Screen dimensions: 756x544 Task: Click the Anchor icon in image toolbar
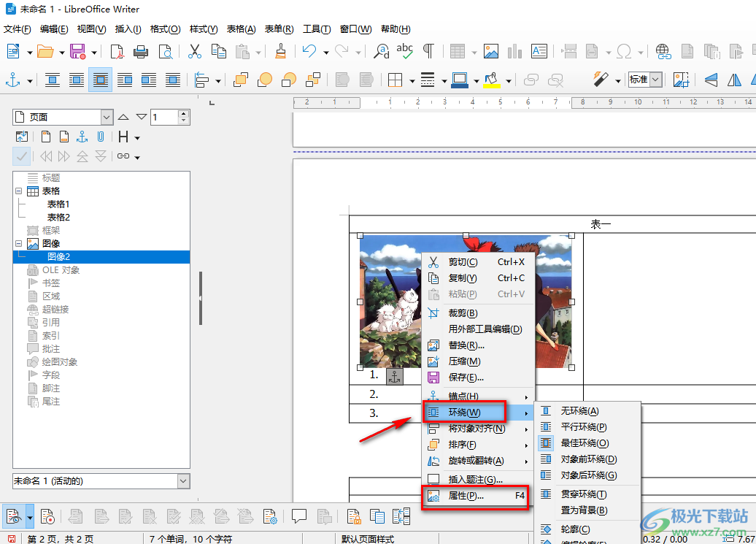[13, 80]
